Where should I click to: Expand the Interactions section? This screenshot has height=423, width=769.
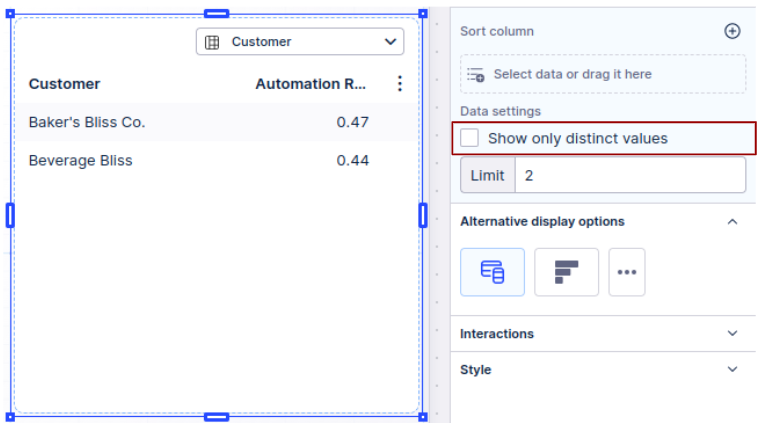(732, 333)
